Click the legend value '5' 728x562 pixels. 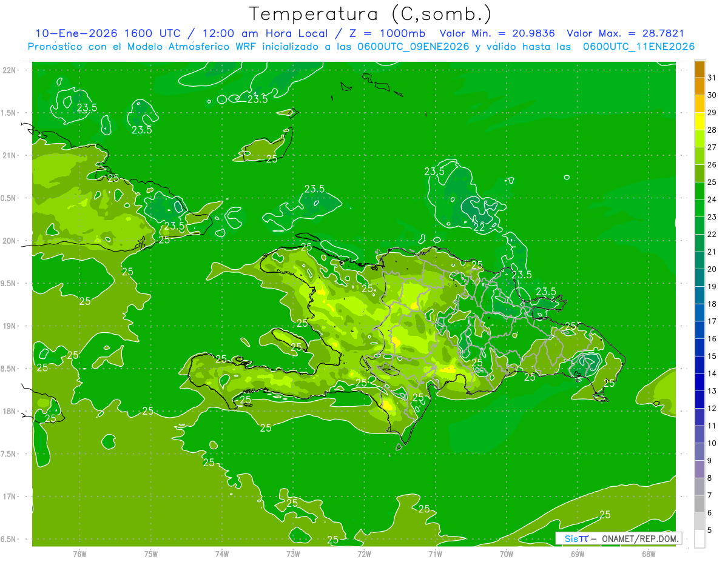coord(710,530)
